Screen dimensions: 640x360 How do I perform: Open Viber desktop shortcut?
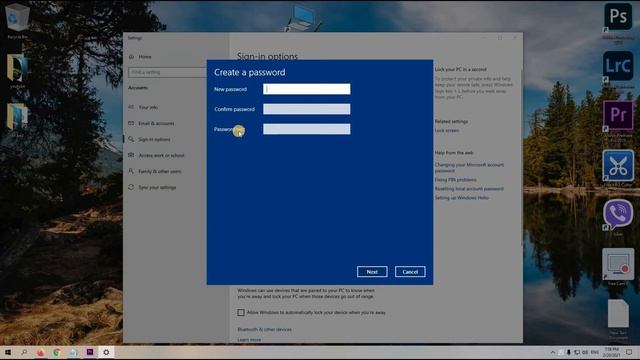(618, 215)
